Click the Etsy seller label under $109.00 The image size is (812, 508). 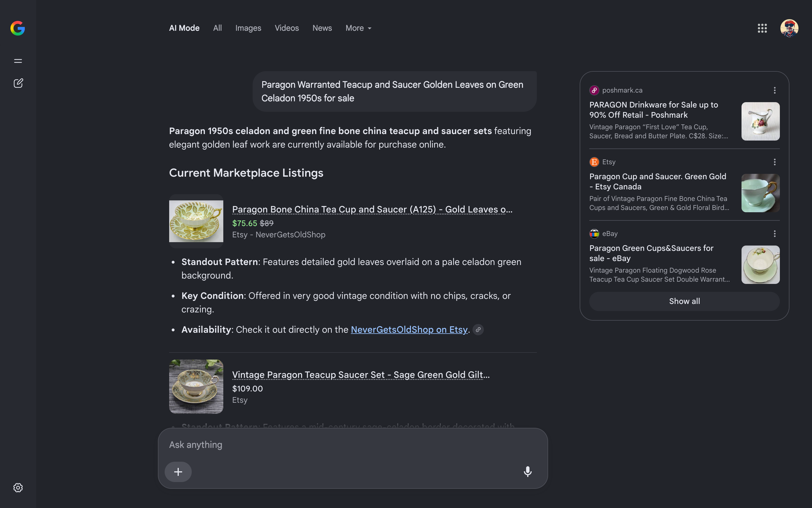tap(240, 400)
